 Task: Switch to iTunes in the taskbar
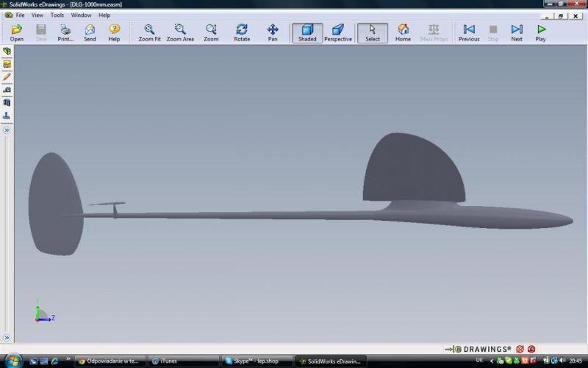point(184,361)
